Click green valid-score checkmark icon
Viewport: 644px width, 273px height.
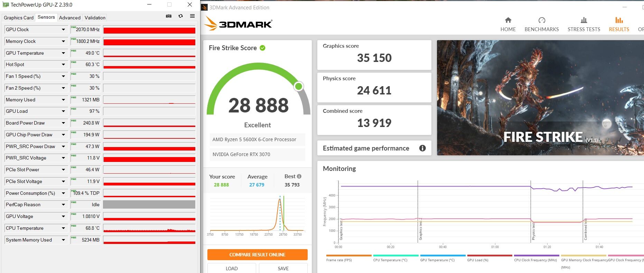[262, 48]
